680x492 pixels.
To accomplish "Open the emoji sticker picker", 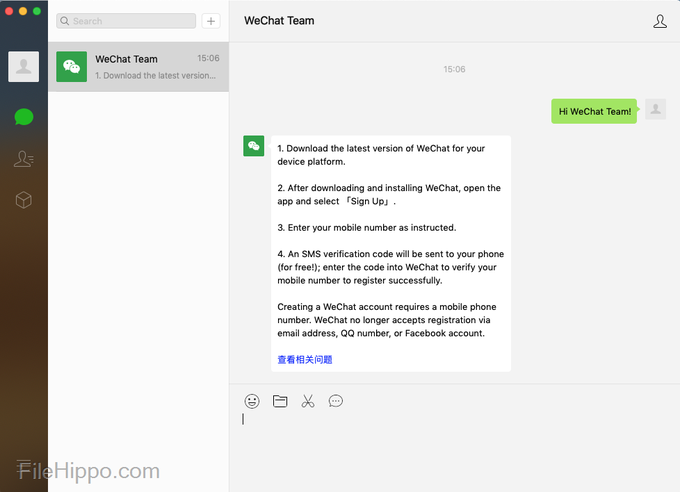I will pos(252,401).
